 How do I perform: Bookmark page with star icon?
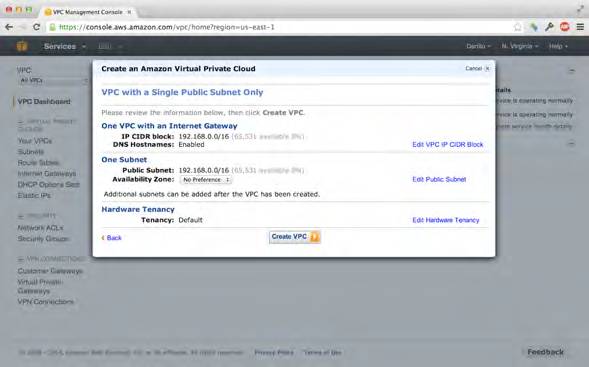click(x=518, y=27)
